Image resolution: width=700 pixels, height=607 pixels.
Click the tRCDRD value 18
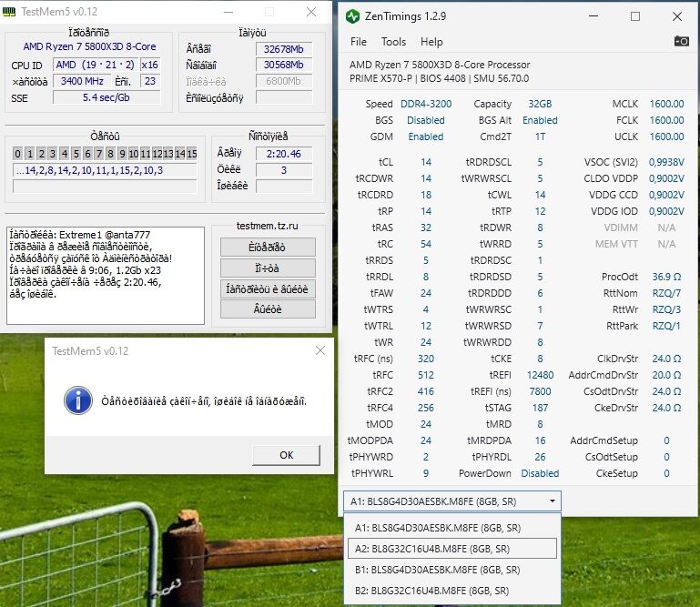click(426, 195)
